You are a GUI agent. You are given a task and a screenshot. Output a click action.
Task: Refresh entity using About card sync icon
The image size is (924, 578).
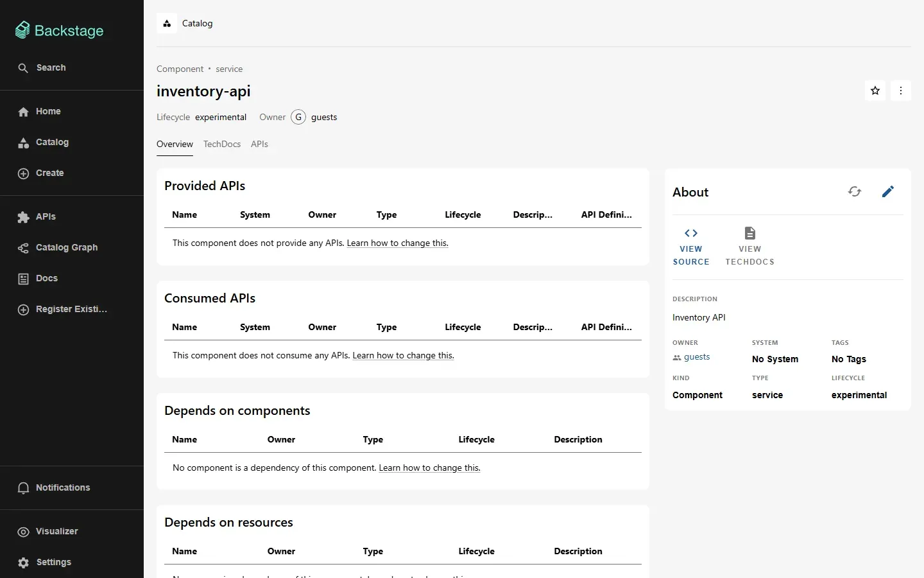(855, 191)
